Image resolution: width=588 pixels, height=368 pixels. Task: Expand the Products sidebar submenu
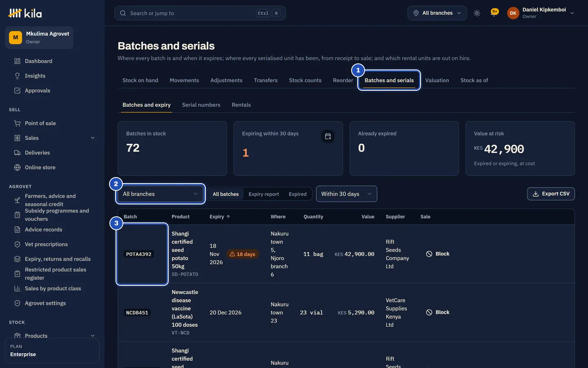[93, 336]
